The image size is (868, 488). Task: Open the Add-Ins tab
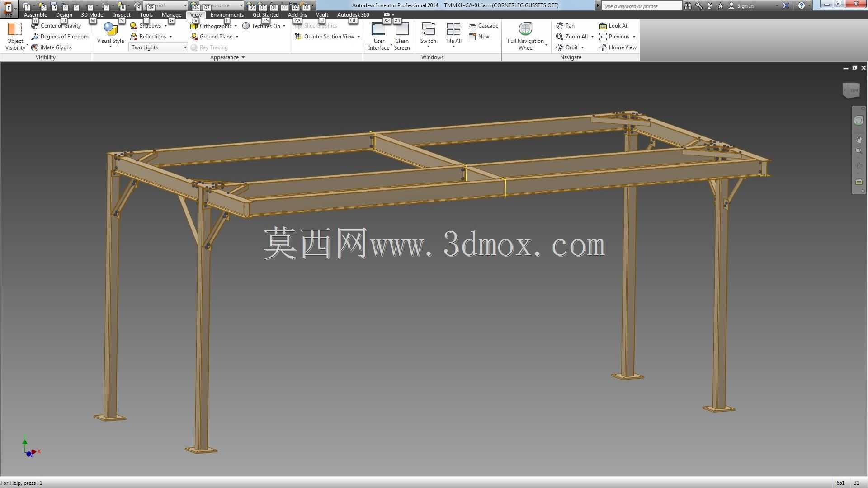pyautogui.click(x=297, y=15)
